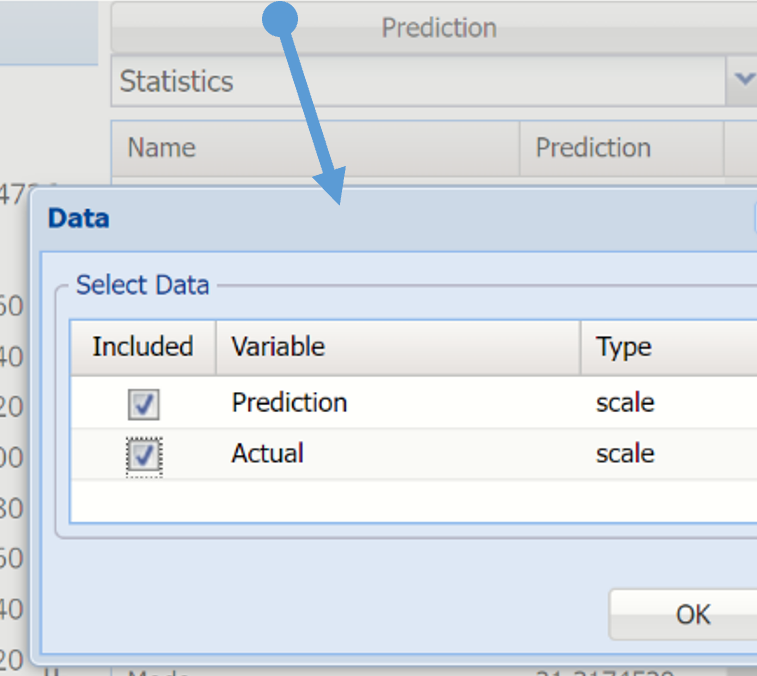Click empty row below Actual variable
This screenshot has height=676, width=757.
point(400,500)
